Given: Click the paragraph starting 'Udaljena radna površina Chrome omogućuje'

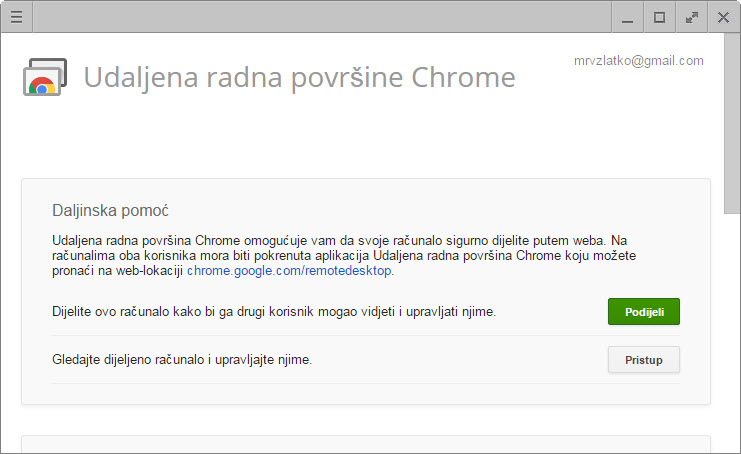Looking at the screenshot, I should (344, 256).
